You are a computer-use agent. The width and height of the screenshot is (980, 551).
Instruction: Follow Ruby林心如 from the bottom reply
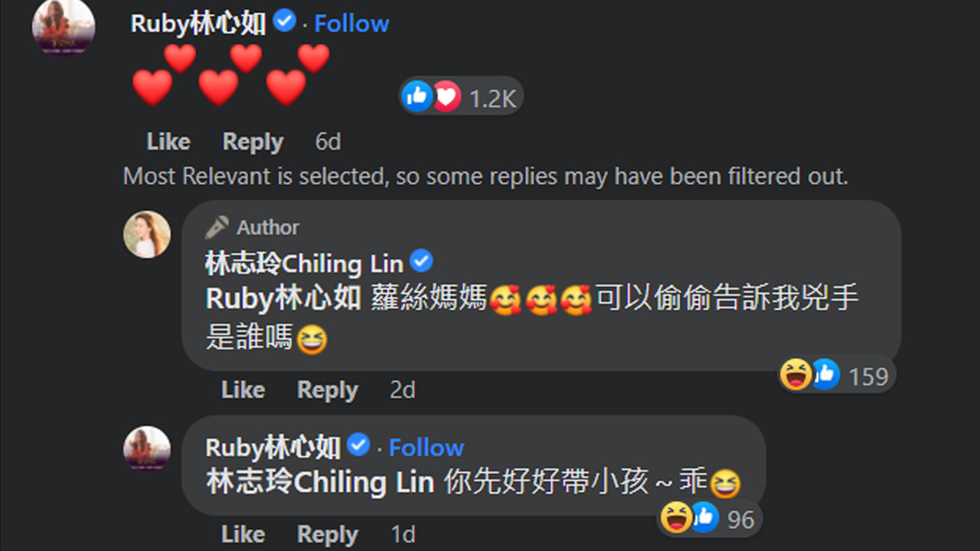pos(426,447)
